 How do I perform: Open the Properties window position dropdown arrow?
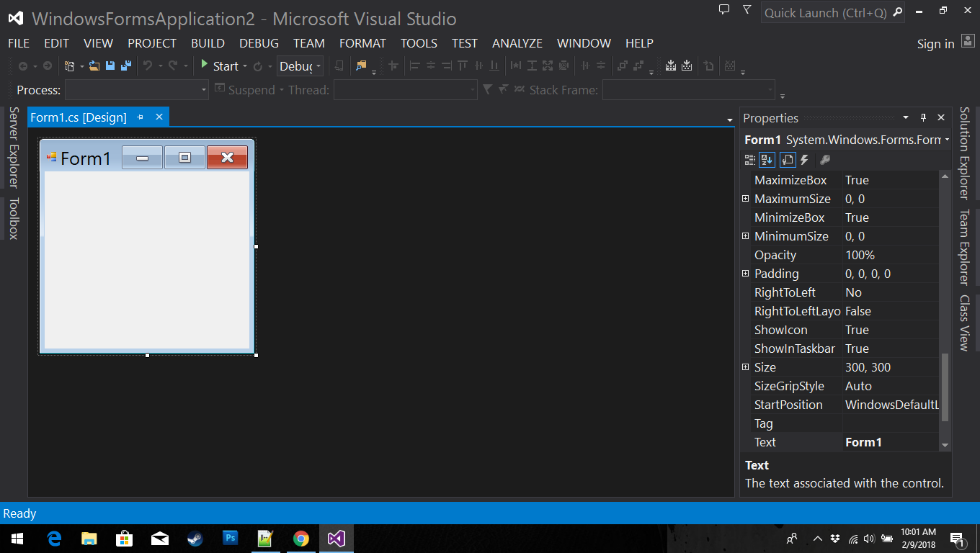(x=906, y=117)
